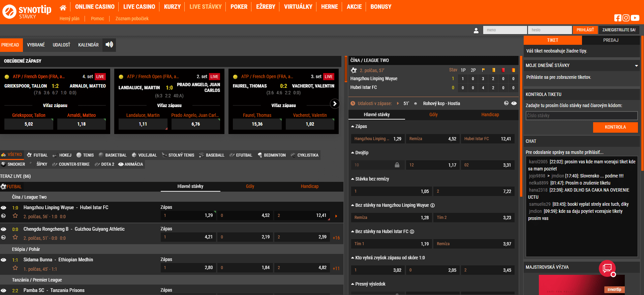Open Live Casino menu item
644x295 pixels.
click(x=139, y=7)
